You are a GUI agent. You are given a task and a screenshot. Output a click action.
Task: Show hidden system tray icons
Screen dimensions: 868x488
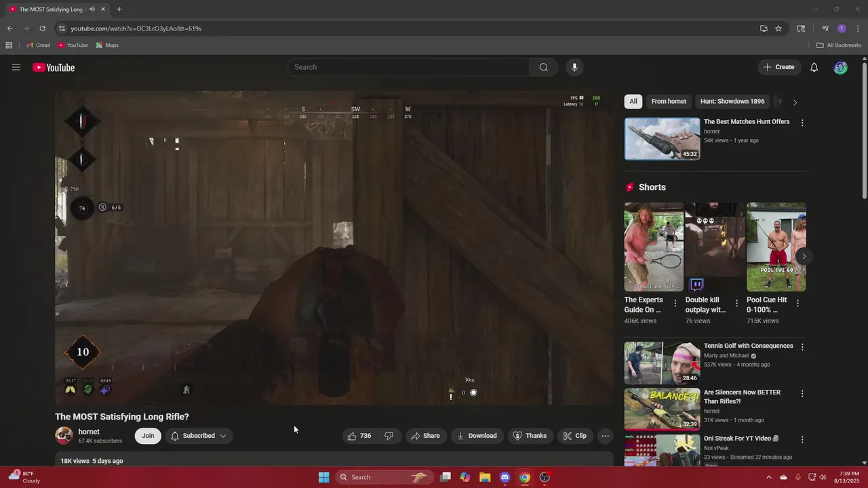pyautogui.click(x=768, y=477)
